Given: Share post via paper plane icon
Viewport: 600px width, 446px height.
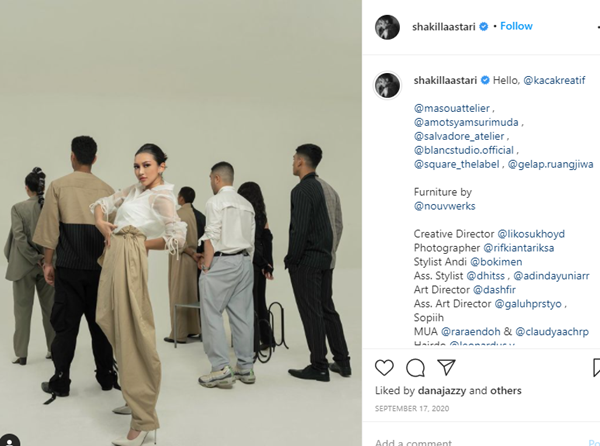Looking at the screenshot, I should coord(446,367).
